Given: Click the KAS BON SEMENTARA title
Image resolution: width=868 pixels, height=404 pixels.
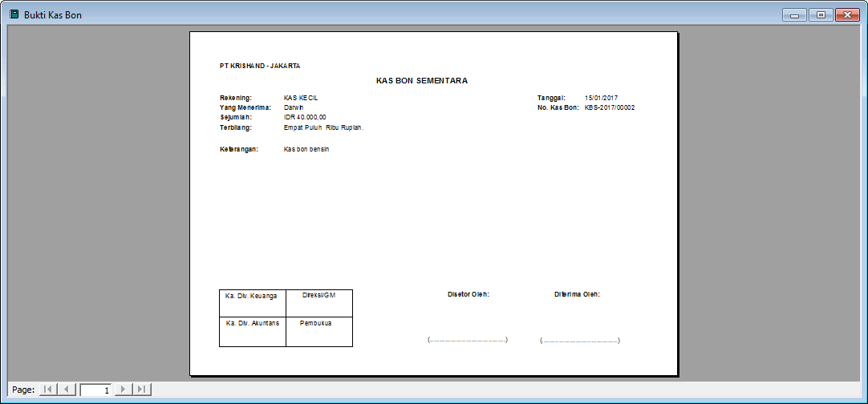Looking at the screenshot, I should click(x=422, y=81).
